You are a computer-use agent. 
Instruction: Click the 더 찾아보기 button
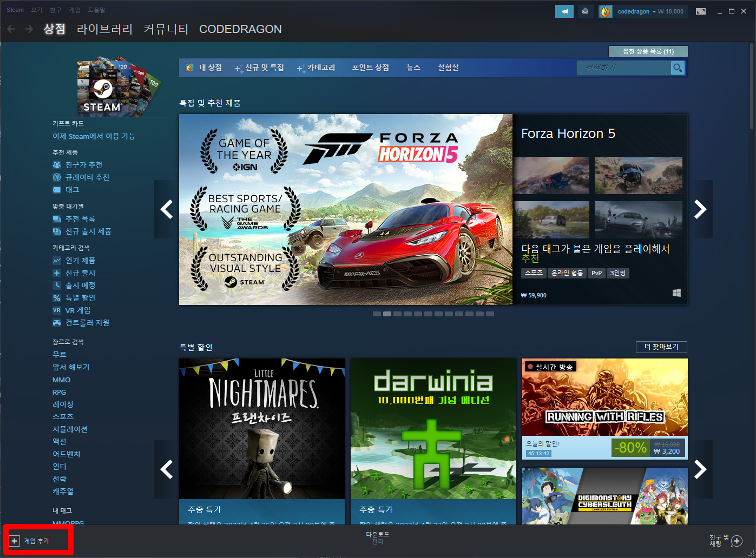[x=661, y=347]
